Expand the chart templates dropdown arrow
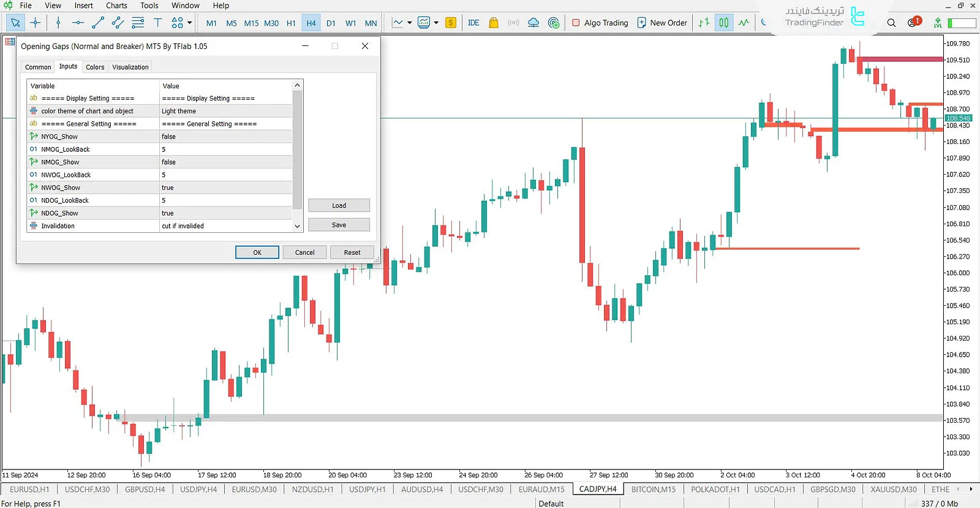Viewport: 980px width, 508px height. tap(436, 23)
